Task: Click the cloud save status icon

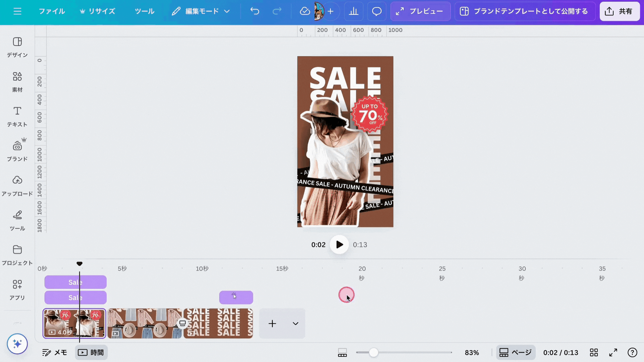Action: tap(305, 11)
